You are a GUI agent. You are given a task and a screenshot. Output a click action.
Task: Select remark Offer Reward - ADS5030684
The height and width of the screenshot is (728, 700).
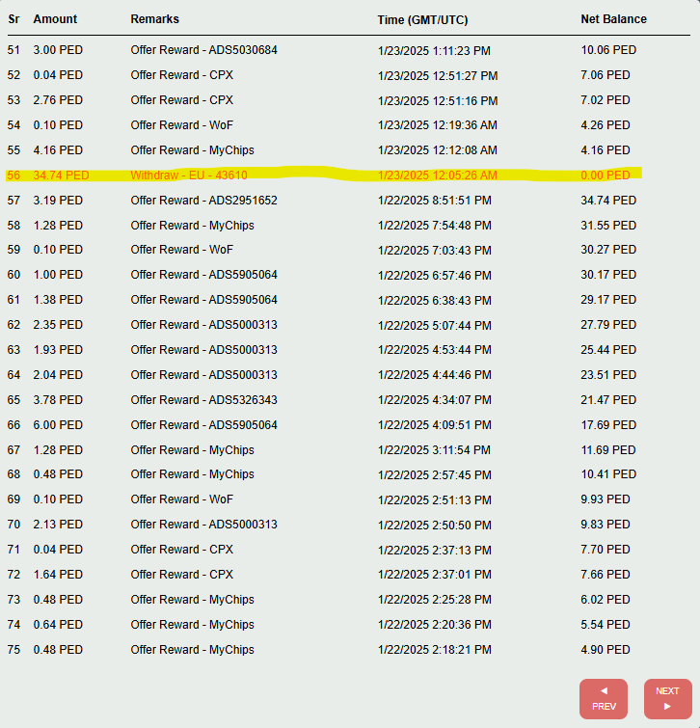click(203, 50)
